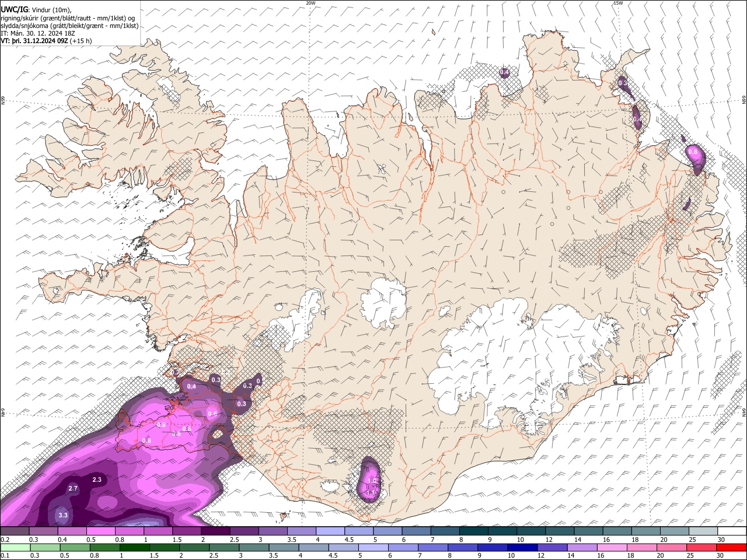Click the grey-purple 0.2 swatch in sleet/snow legend
747x560 pixels.
[15, 531]
